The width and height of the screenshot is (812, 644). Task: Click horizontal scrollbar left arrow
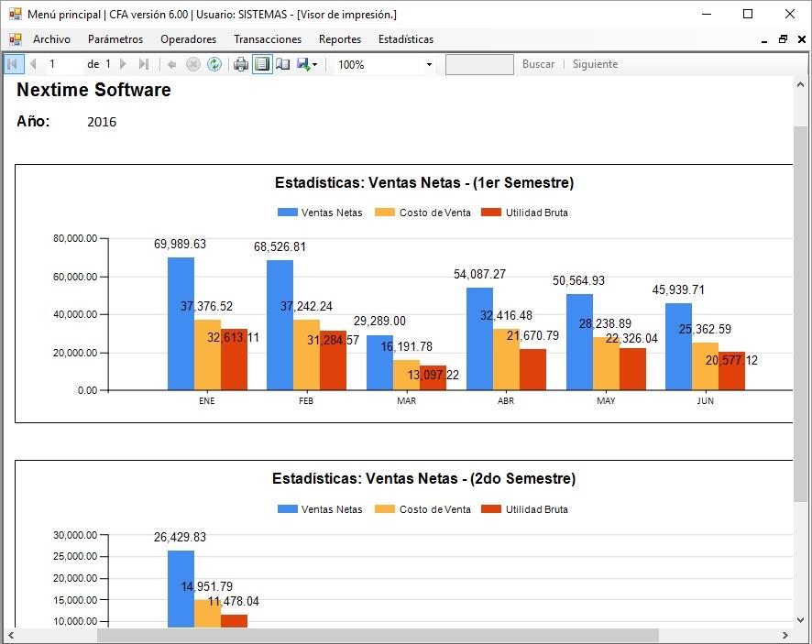11,635
